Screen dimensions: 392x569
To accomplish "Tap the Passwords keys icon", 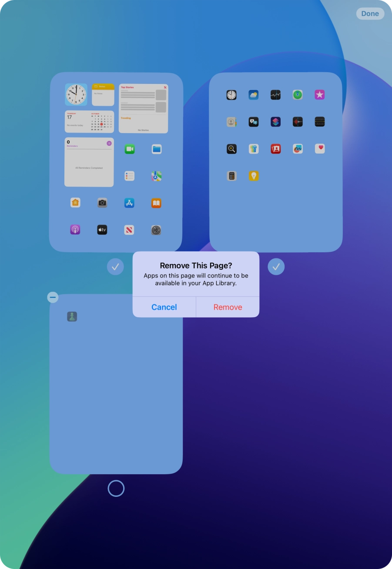I will (253, 149).
